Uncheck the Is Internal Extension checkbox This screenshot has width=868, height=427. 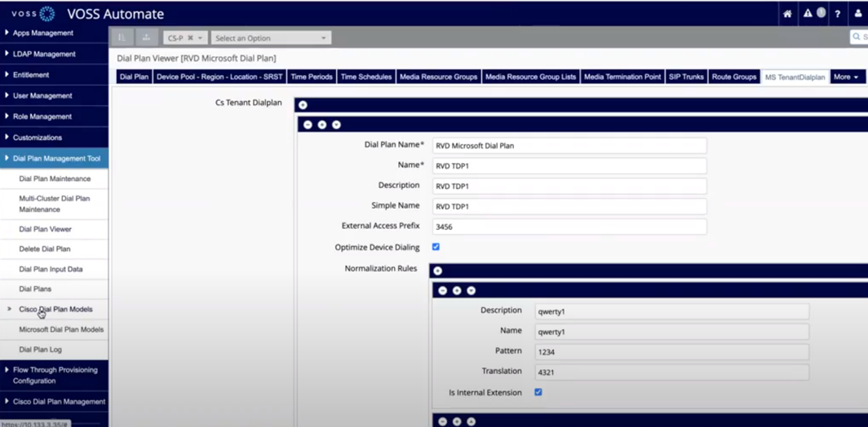tap(538, 392)
